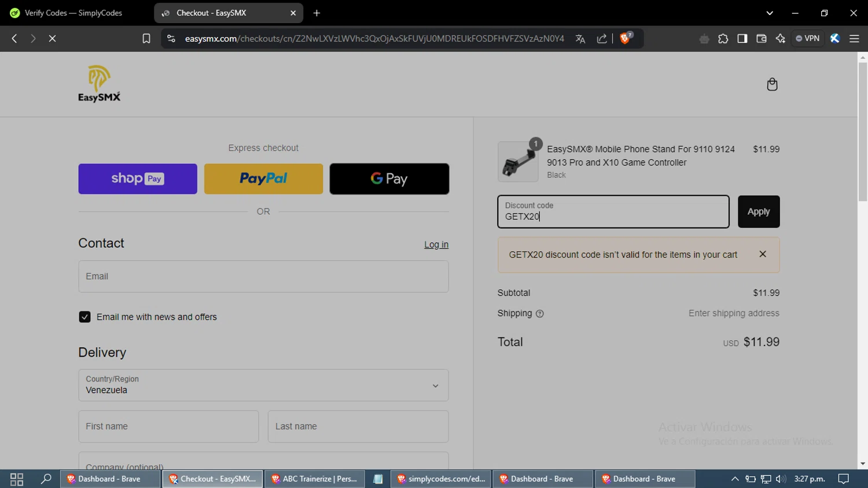Switch to Verify Codes — SimplyCodes tab
This screenshot has width=868, height=488.
[73, 13]
